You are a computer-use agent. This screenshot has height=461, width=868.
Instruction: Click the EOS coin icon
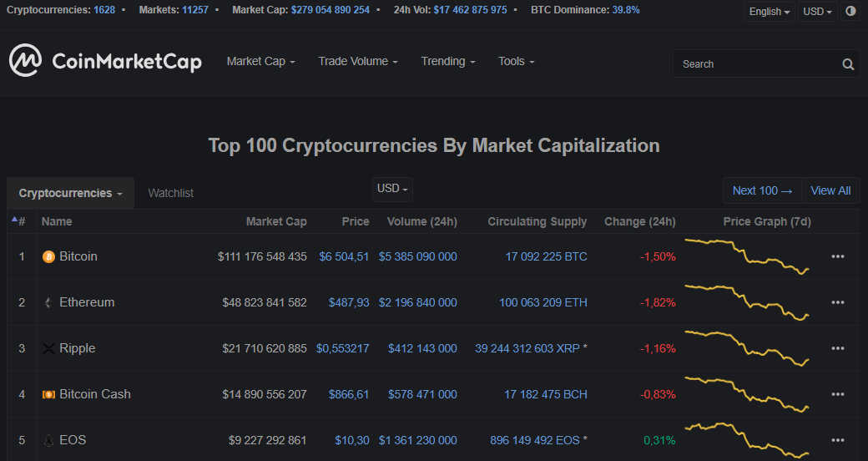48,440
